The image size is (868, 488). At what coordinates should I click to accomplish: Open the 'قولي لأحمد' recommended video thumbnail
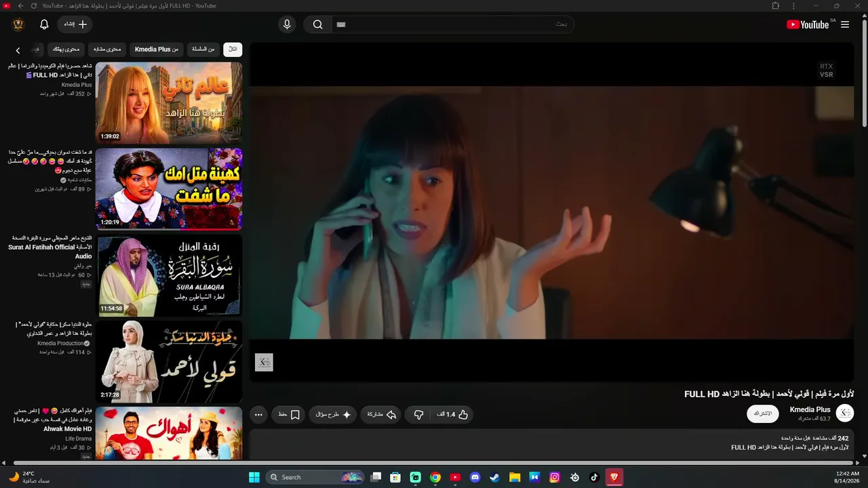(169, 362)
